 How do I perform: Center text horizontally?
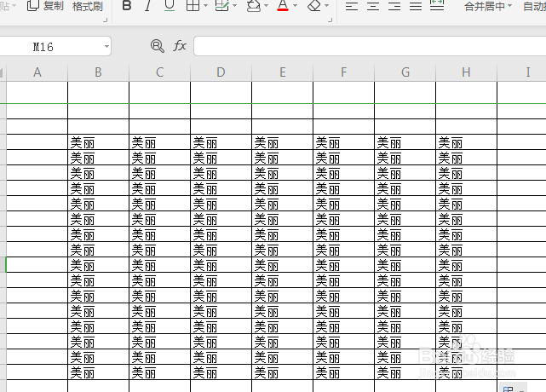(x=373, y=6)
